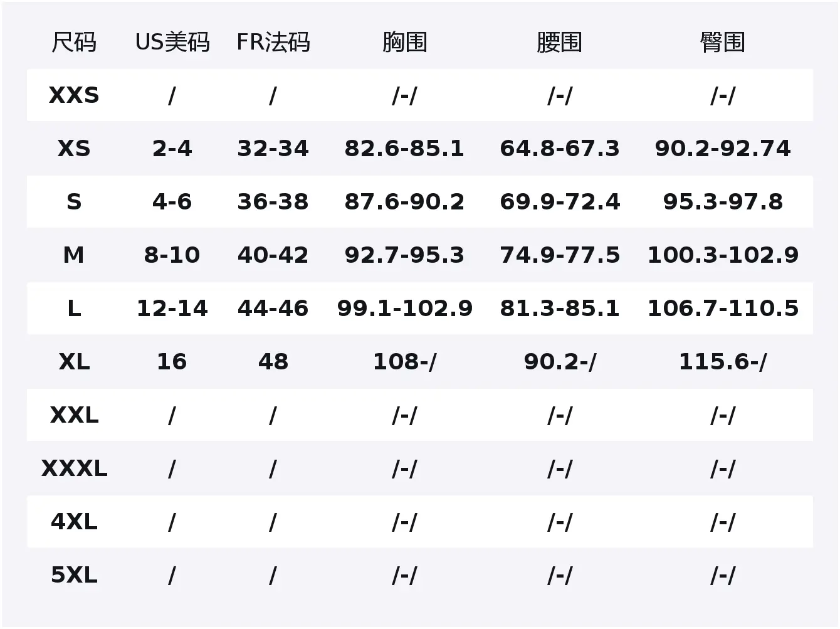
Task: Click US size value 8-10
Action: 172,255
